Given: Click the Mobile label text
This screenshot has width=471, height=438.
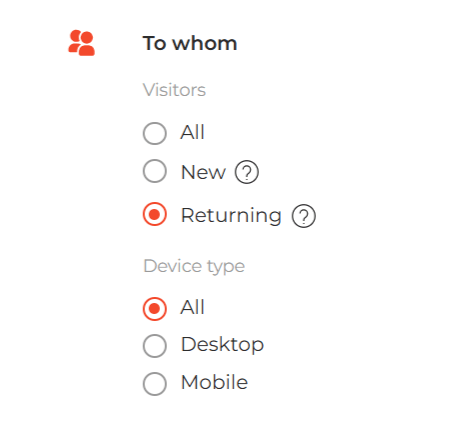Looking at the screenshot, I should 214,382.
